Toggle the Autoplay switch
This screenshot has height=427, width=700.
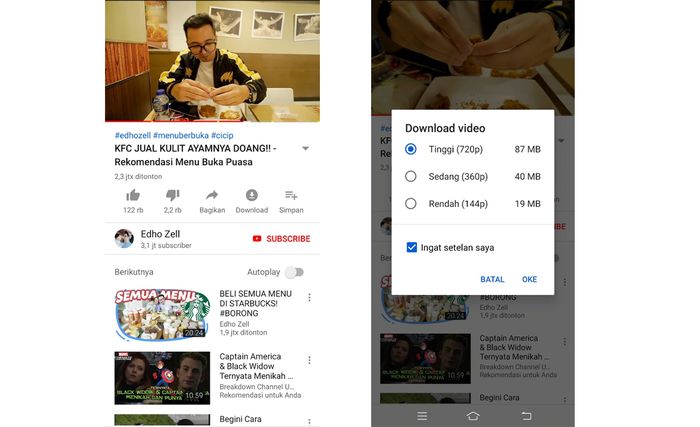[x=295, y=272]
